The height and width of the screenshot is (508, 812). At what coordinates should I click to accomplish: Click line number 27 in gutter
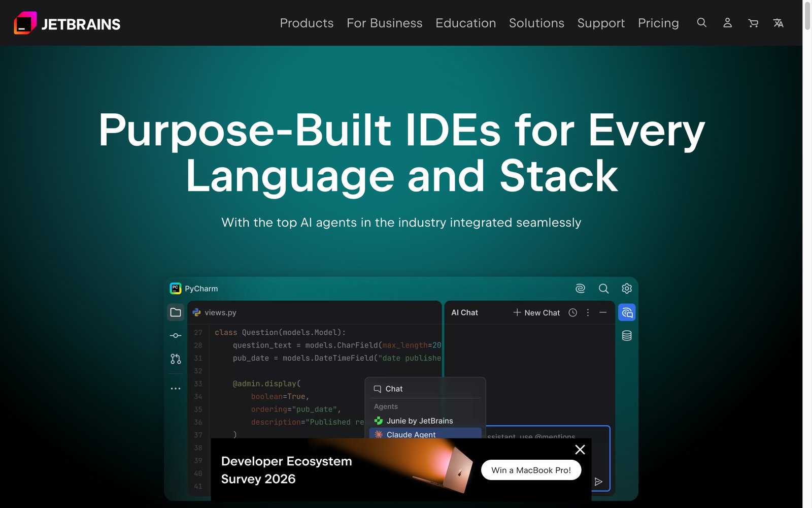click(198, 332)
